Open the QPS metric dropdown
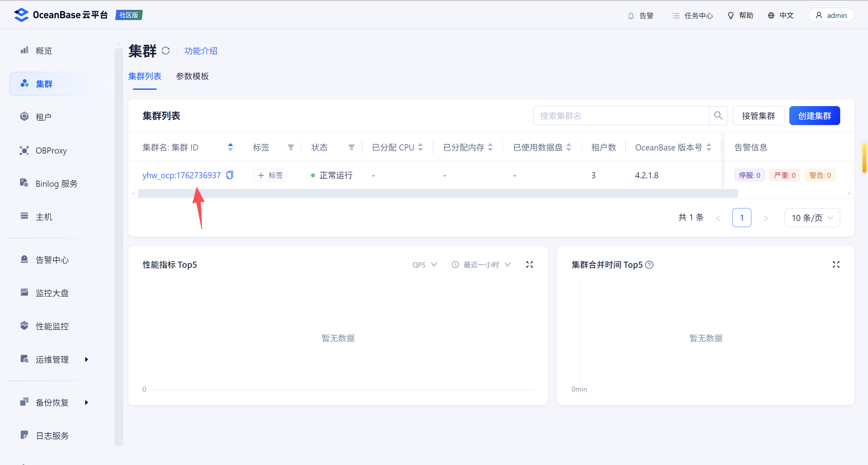 click(x=424, y=265)
